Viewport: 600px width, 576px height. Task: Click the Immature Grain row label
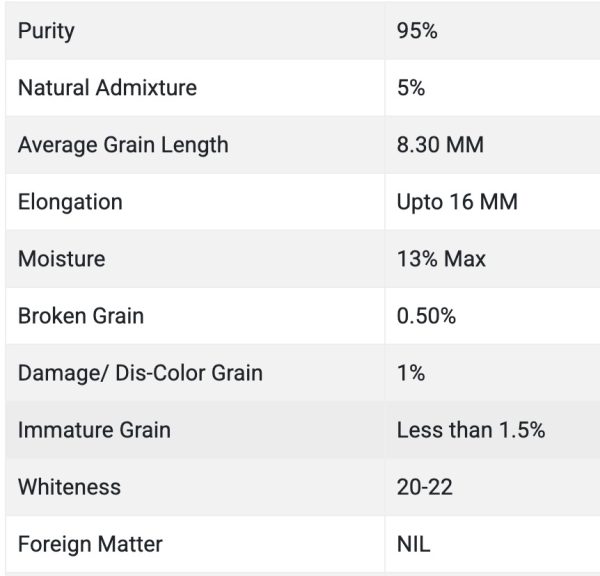point(94,430)
